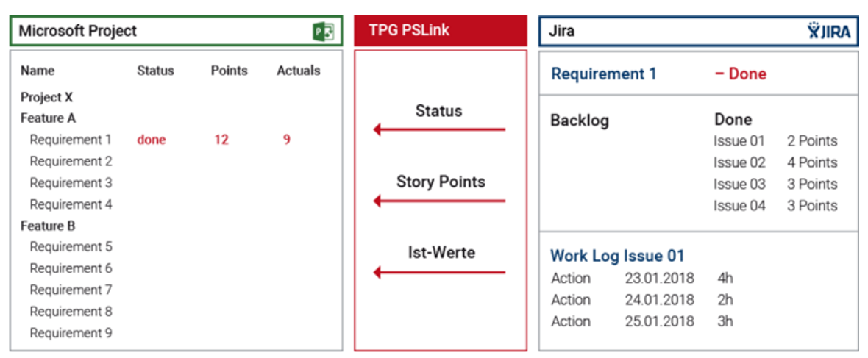868x358 pixels.
Task: Click Requirement 1 in Microsoft Project
Action: [x=71, y=140]
